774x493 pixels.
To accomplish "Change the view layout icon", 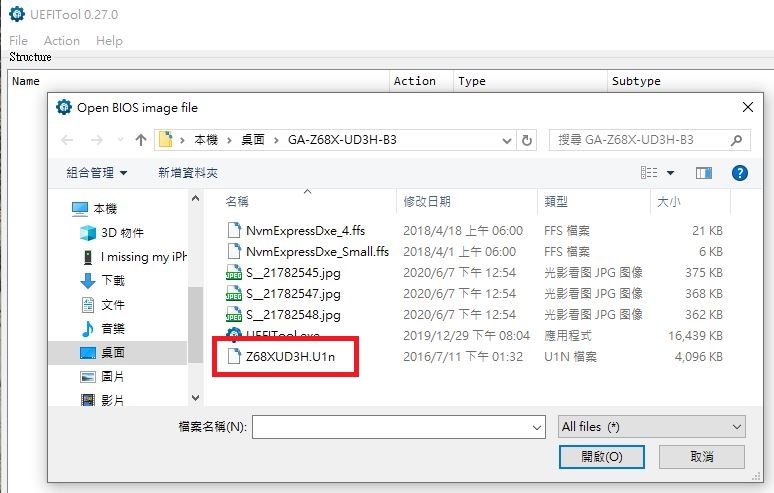I will (649, 173).
